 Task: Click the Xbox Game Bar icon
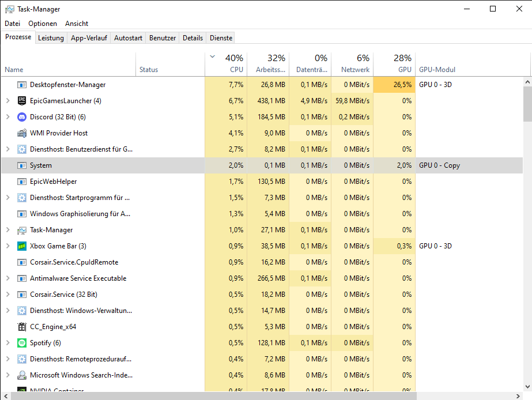(x=22, y=246)
